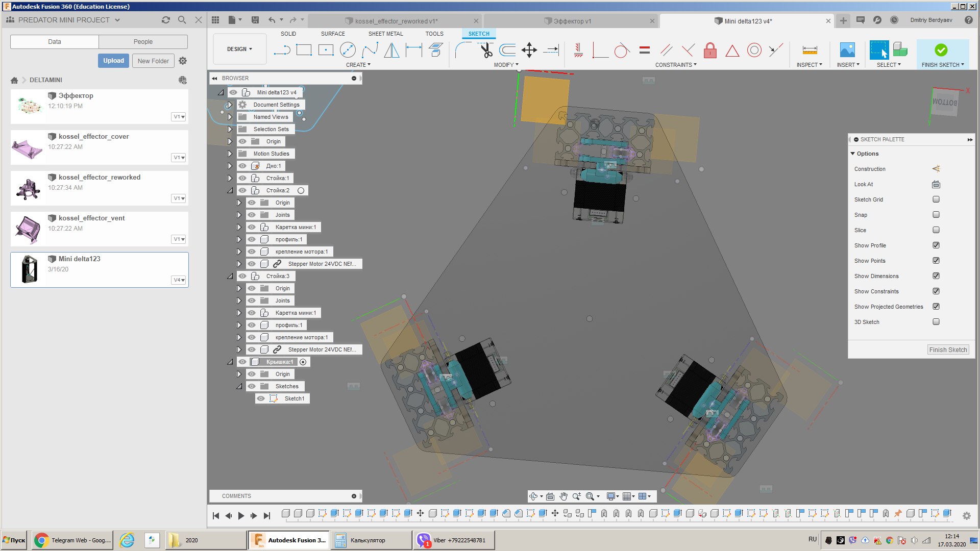This screenshot has height=551, width=980.
Task: Hide the Стойка:2 component visibility
Action: pos(242,190)
